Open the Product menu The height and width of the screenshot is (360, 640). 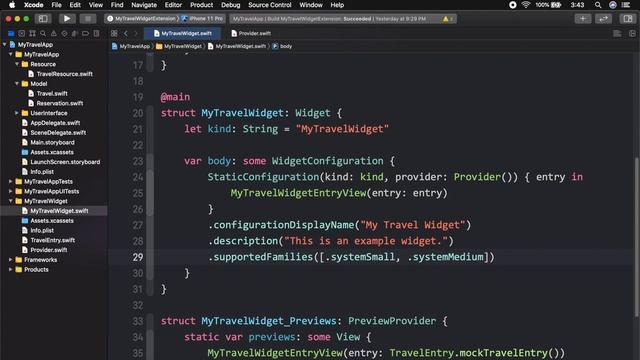pos(201,5)
